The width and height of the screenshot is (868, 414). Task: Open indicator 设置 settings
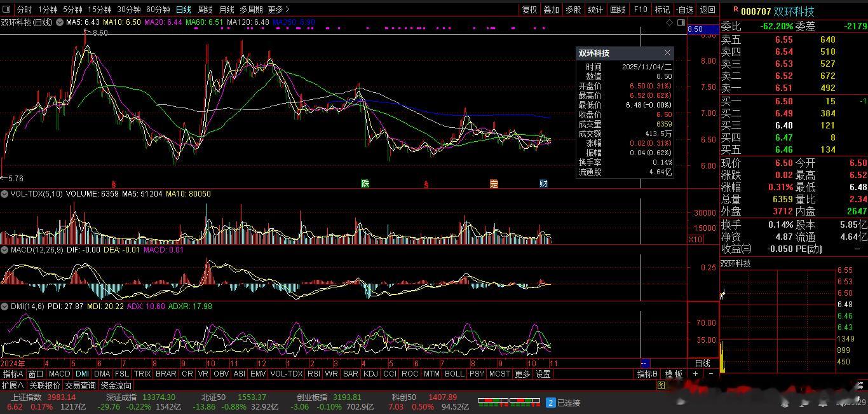click(x=543, y=374)
